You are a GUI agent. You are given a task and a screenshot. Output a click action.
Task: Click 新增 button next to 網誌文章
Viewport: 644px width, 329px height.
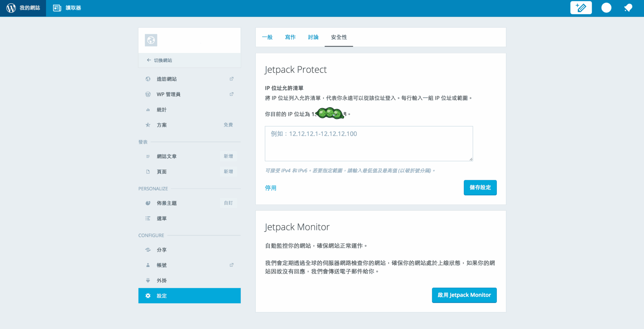coord(228,156)
